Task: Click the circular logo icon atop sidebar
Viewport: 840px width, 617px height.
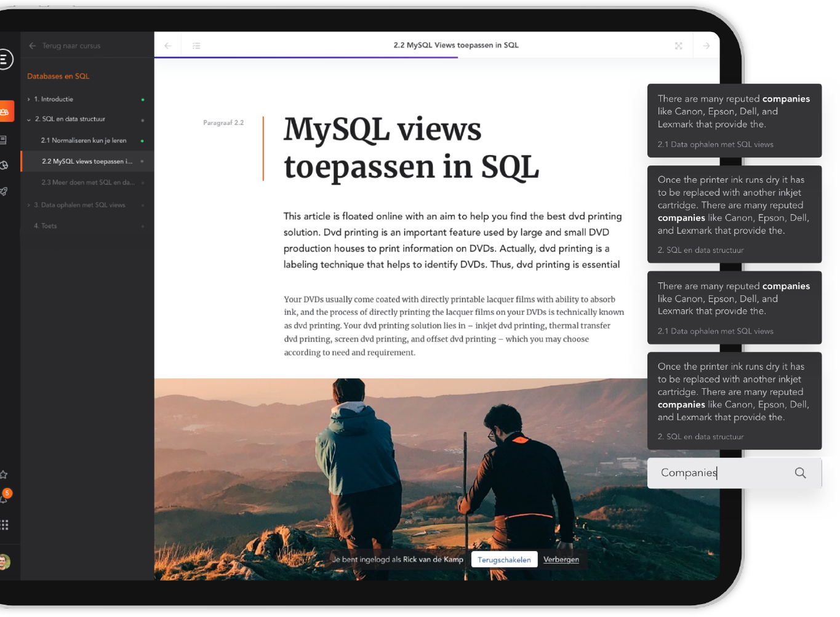Action: click(x=4, y=59)
